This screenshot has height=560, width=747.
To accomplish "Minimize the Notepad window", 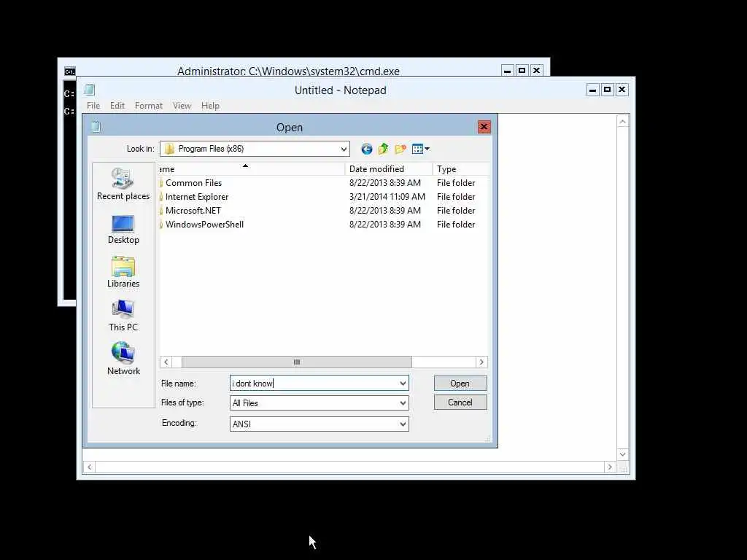I will coord(592,90).
